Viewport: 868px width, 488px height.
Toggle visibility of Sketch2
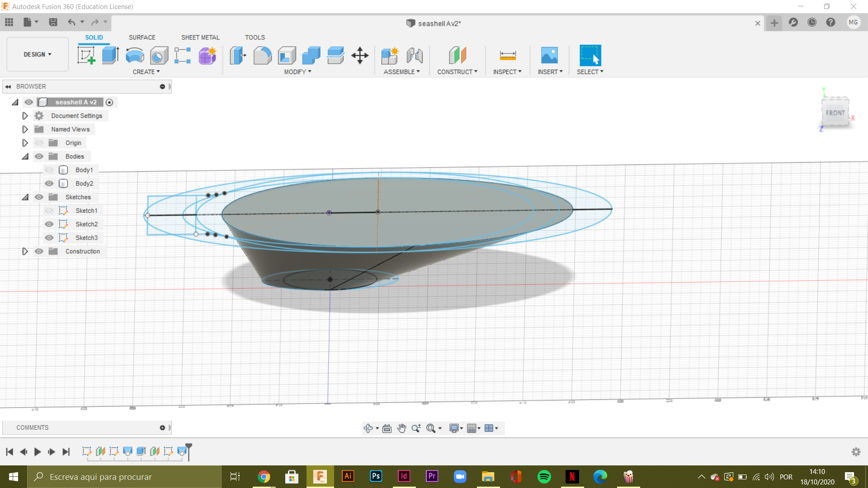coord(49,224)
